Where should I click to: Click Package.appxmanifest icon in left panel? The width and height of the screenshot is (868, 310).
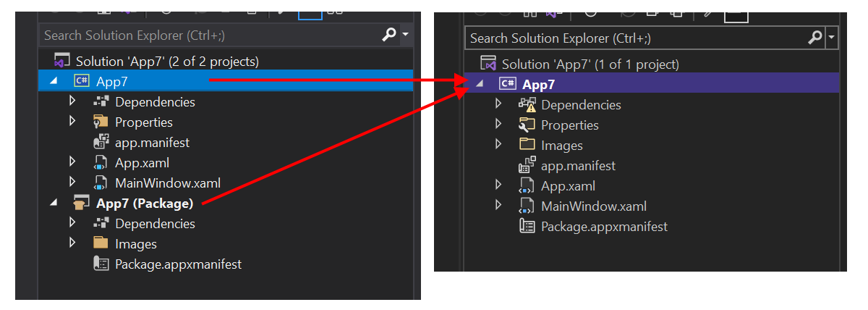point(101,264)
